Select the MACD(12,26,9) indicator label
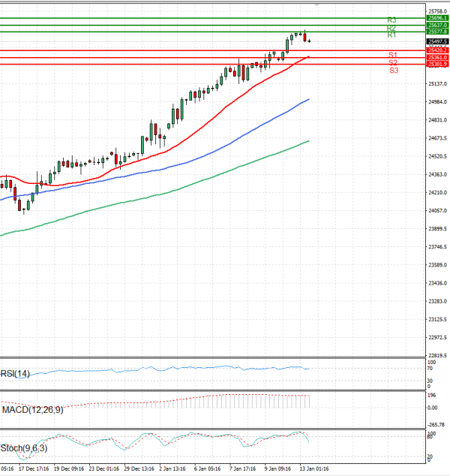Screen dimensions: 450x476 click(31, 409)
